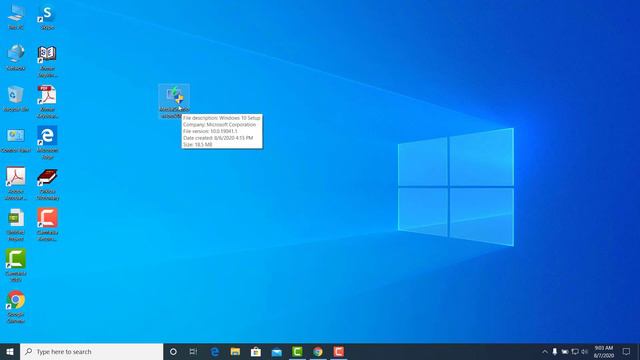Select the open book reader desktop shortcut
The height and width of the screenshot is (360, 640).
click(47, 61)
